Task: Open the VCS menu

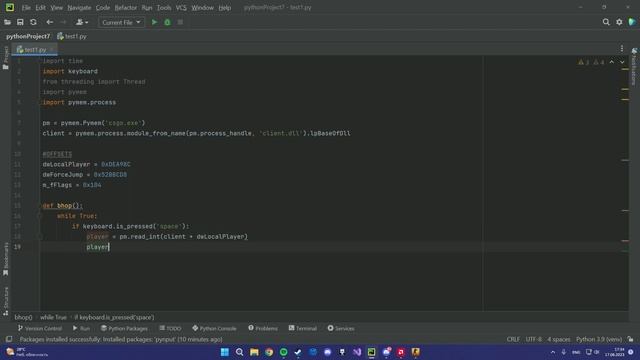Action: [x=181, y=7]
